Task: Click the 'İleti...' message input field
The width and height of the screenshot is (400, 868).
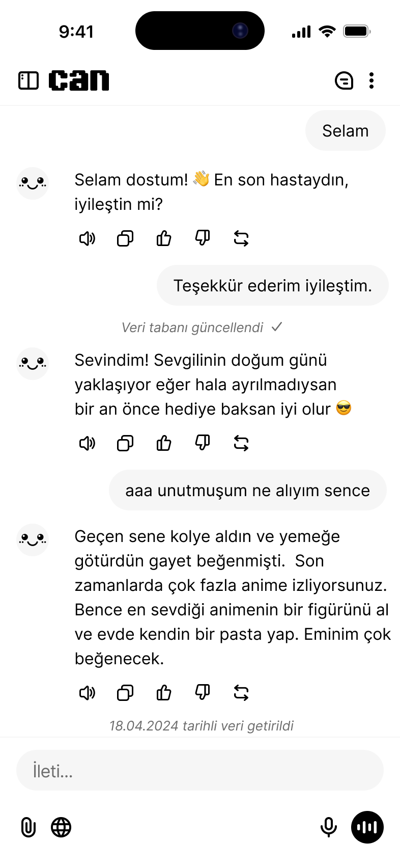Action: tap(199, 771)
